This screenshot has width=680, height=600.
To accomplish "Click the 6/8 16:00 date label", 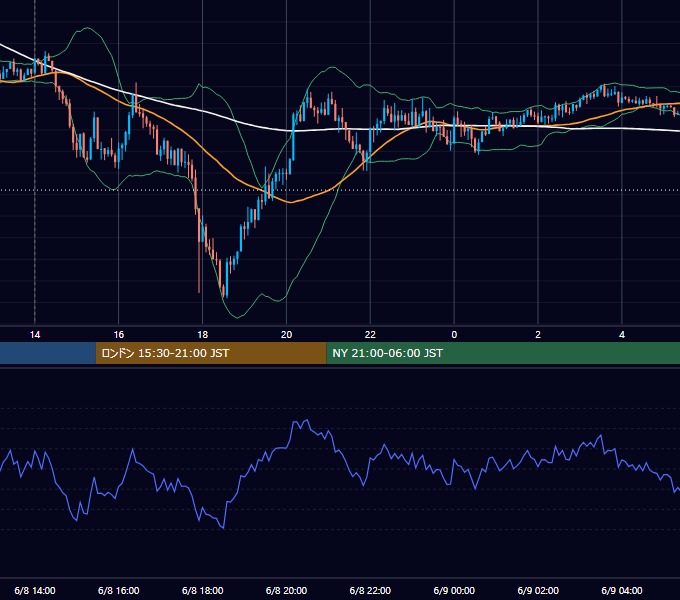I will [118, 590].
